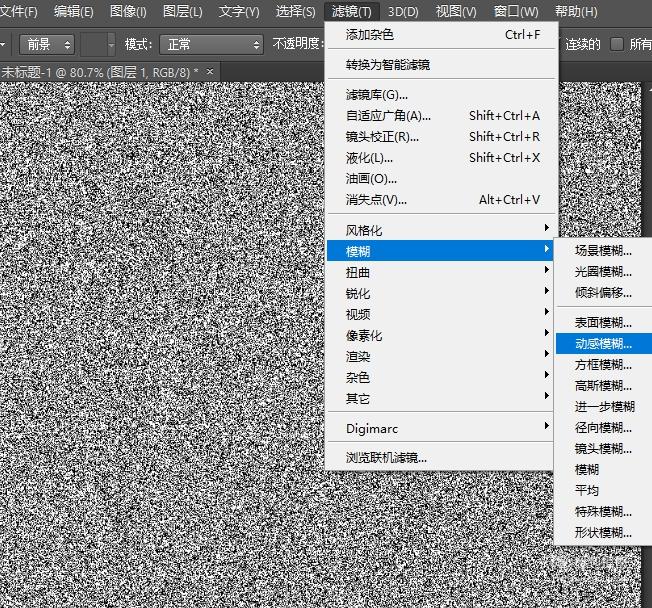
Task: Choose 场景模糊... from blur submenu
Action: click(604, 250)
